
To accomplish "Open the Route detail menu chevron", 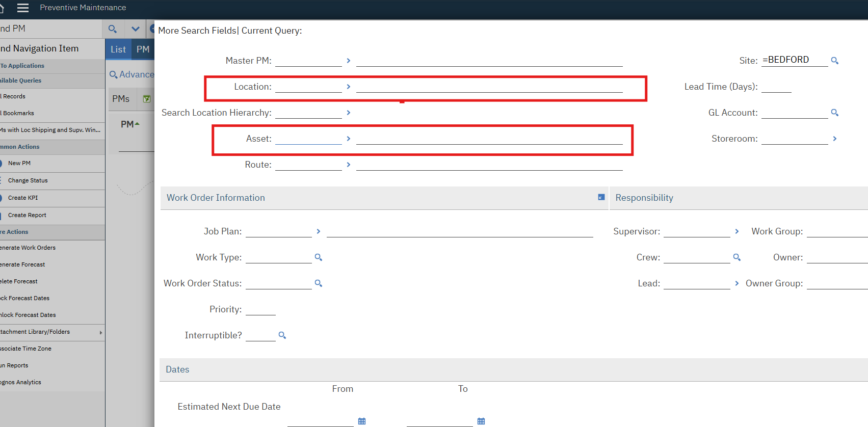I will (x=349, y=165).
